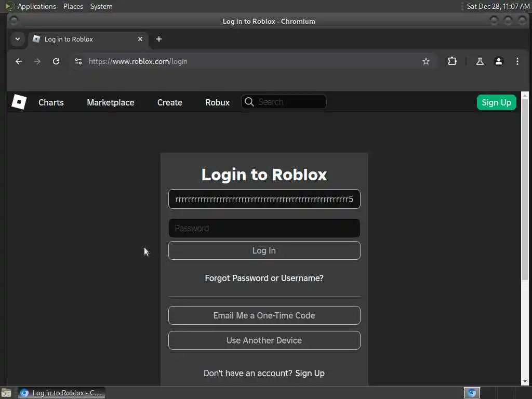
Task: Click the Roblox logo icon
Action: (19, 102)
